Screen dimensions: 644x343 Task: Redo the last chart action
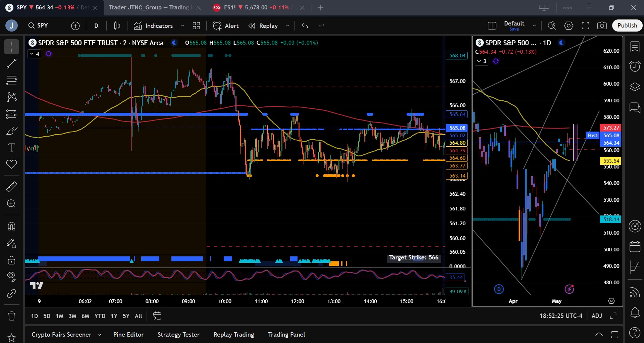pyautogui.click(x=322, y=26)
